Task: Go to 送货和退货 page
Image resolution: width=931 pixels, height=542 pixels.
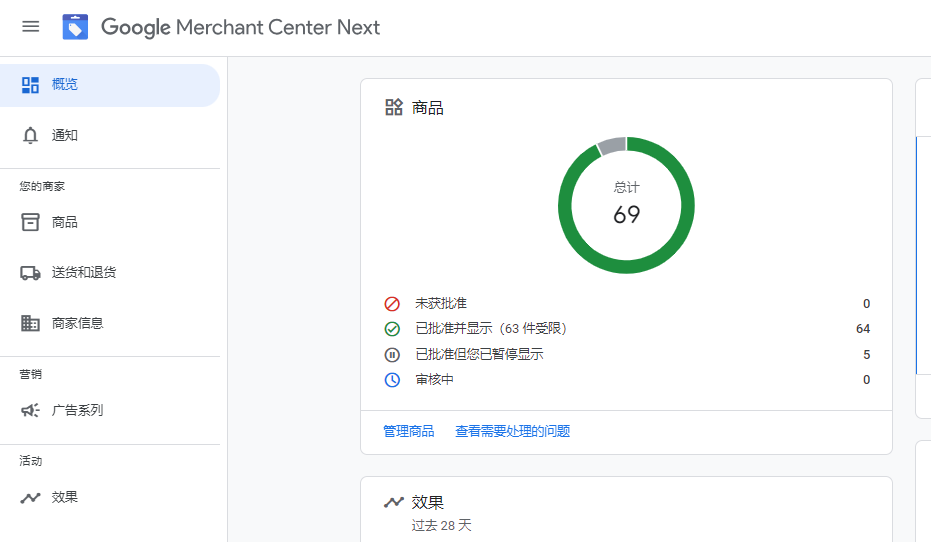Action: 84,272
